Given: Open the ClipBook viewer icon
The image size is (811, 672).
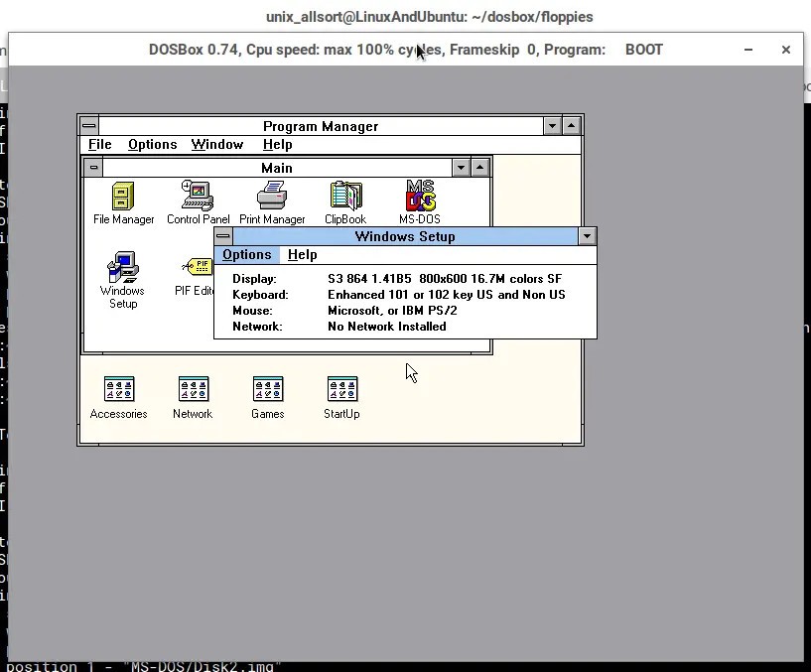Looking at the screenshot, I should (x=345, y=202).
